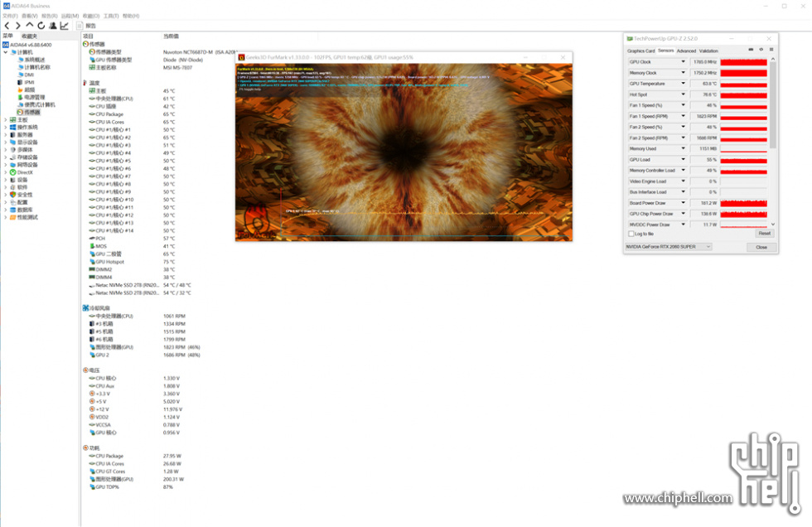Image resolution: width=812 pixels, height=527 pixels.
Task: Click the 报告 report icon in AIDA64 toolbar
Action: point(80,26)
